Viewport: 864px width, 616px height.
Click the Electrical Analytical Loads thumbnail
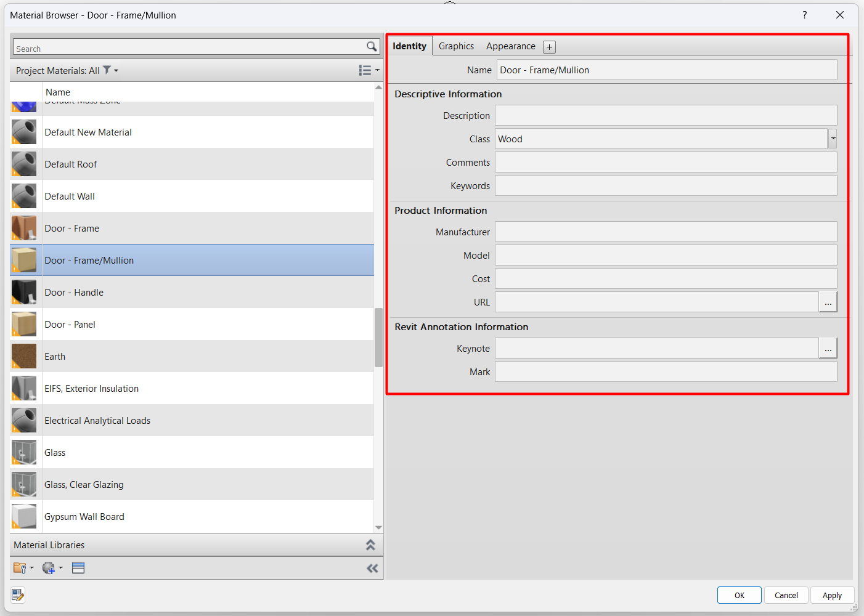pos(24,420)
